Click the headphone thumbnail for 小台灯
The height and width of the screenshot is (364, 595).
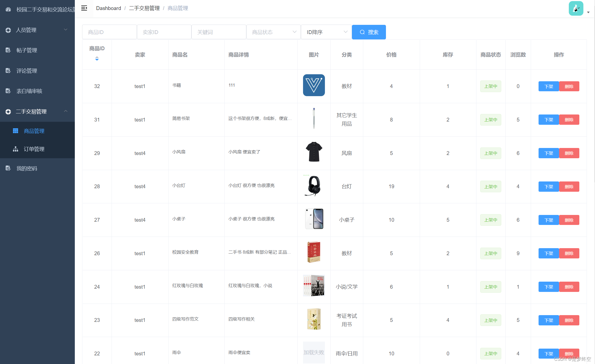tap(314, 186)
